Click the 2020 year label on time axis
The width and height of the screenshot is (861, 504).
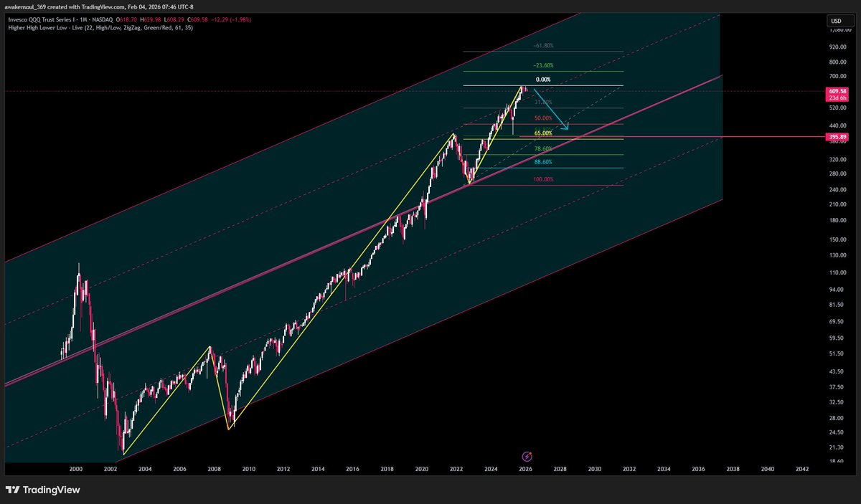(422, 469)
